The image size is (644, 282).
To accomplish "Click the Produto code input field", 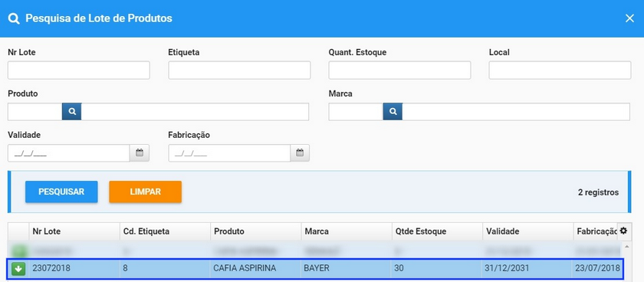I will tap(35, 112).
